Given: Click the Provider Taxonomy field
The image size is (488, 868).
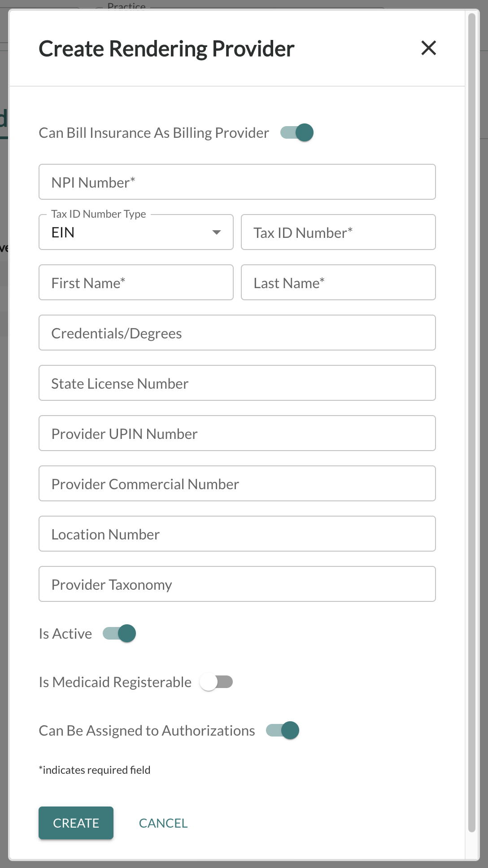Looking at the screenshot, I should (237, 584).
